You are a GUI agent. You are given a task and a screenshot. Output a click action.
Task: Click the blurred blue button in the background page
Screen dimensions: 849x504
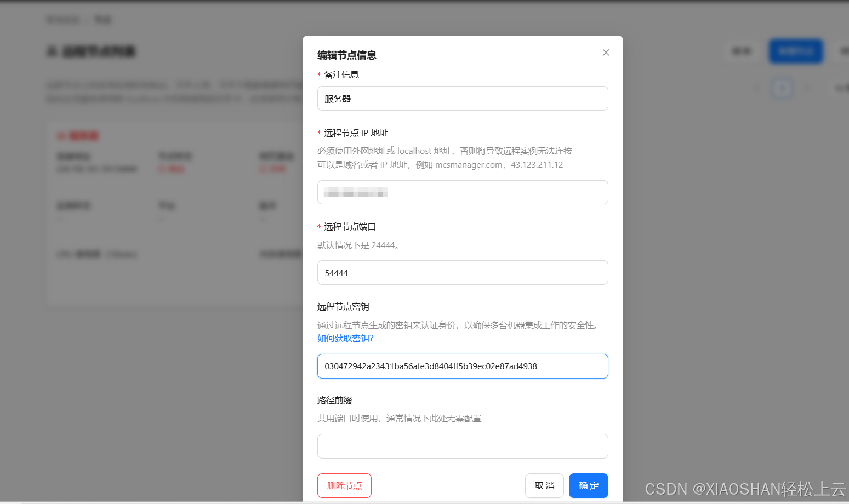[796, 51]
